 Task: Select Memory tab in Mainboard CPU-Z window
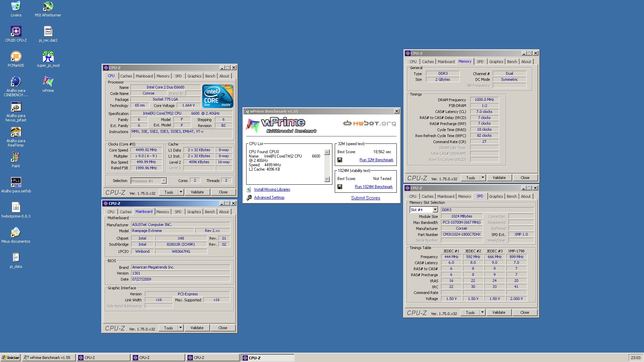coord(163,212)
